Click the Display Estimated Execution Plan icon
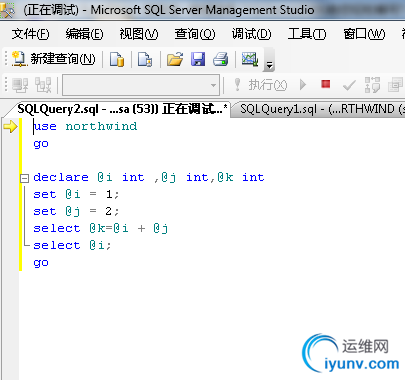The height and width of the screenshot is (380, 405). 372,85
